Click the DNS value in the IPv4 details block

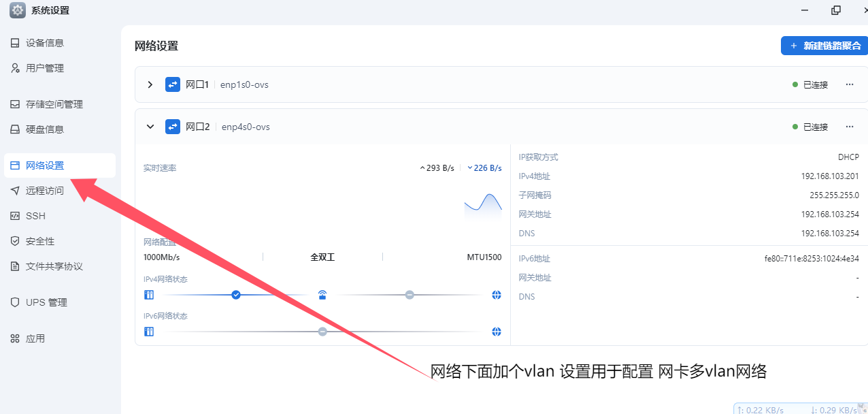(830, 234)
